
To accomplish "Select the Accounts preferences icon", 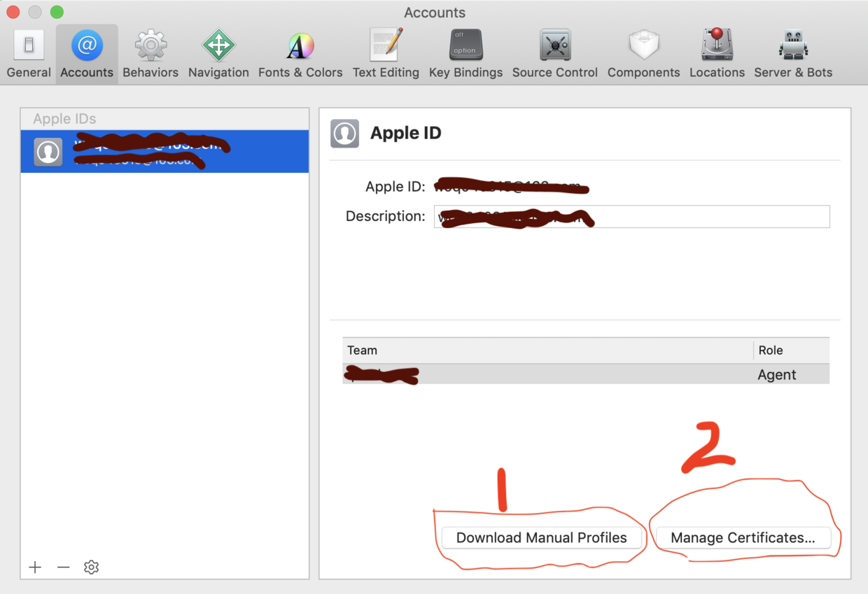I will coord(87,55).
